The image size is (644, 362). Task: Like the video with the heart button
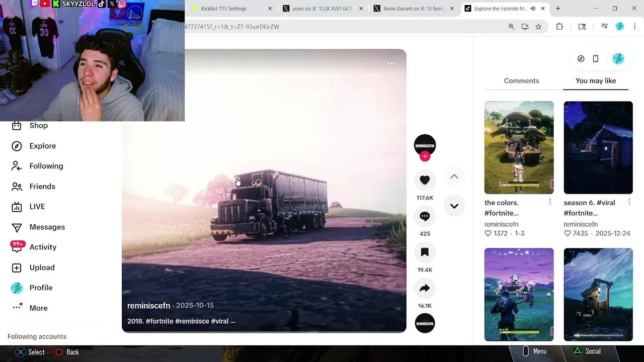pyautogui.click(x=425, y=180)
